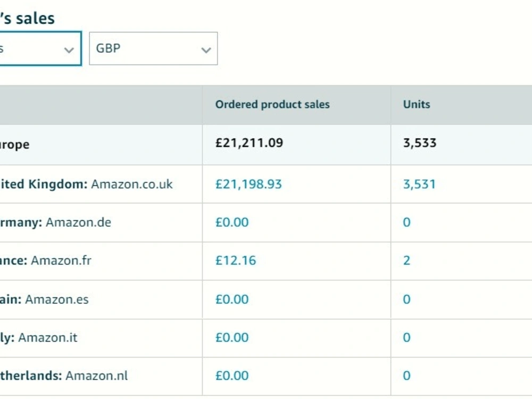Click Spain ordered sales £0.00

pos(232,299)
